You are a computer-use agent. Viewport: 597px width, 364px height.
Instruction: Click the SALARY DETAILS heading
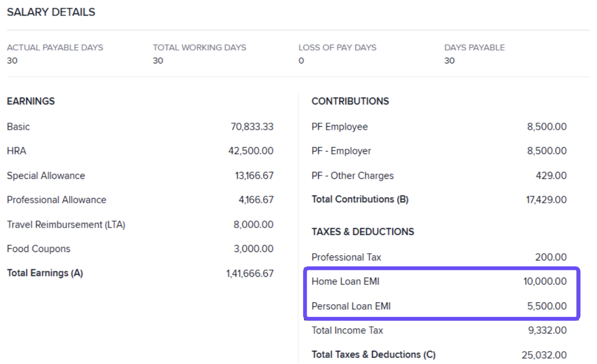pyautogui.click(x=51, y=12)
